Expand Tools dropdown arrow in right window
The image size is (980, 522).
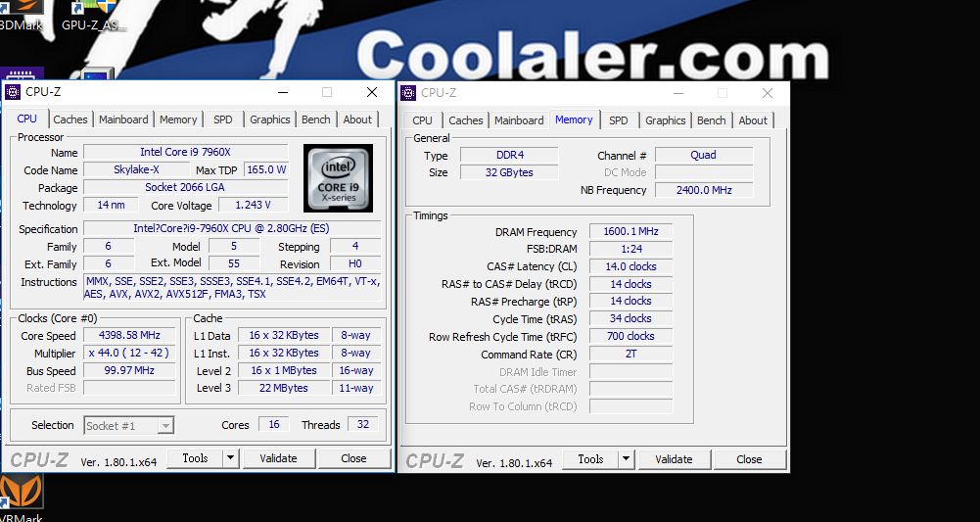tap(627, 459)
